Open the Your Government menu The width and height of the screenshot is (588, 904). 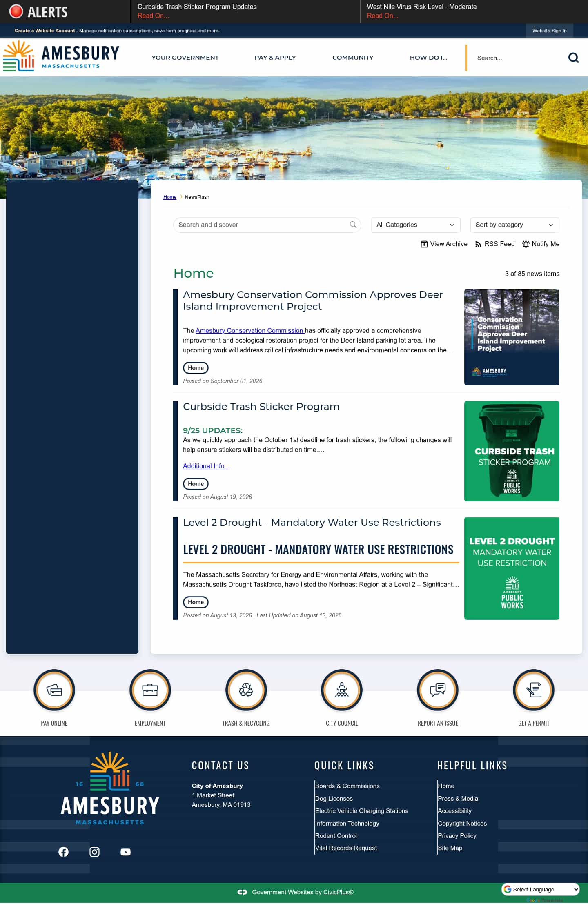pos(185,58)
